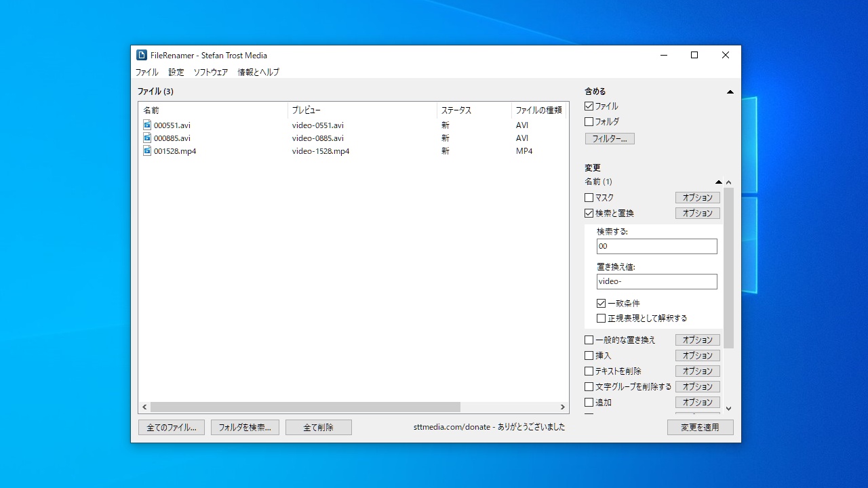This screenshot has height=488, width=868.
Task: Enable the マスク checkbox
Action: coord(589,198)
